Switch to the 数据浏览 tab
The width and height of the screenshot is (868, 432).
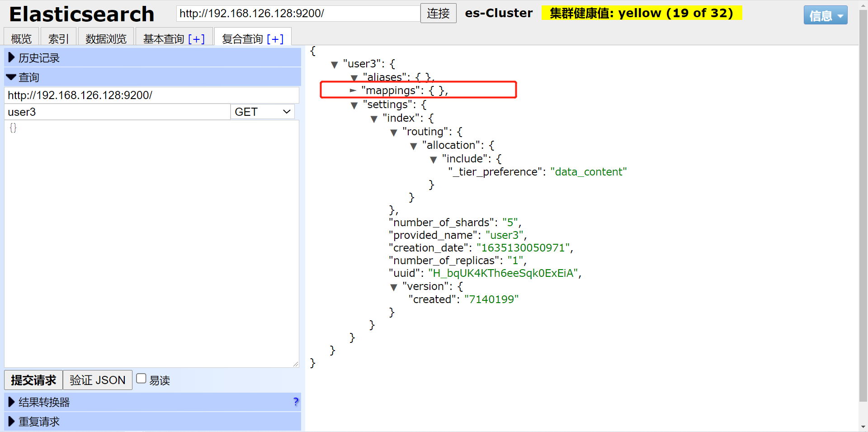click(105, 39)
